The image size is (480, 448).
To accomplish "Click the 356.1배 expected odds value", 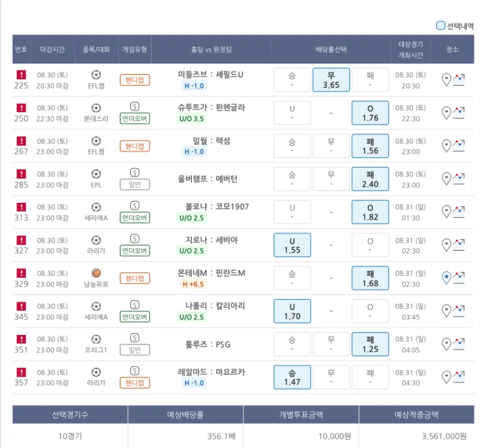I will 224,436.
